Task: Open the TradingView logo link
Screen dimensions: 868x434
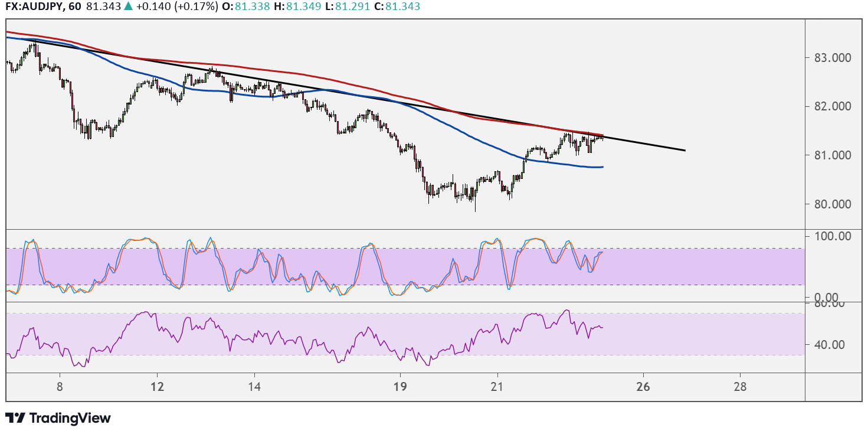Action: click(58, 418)
